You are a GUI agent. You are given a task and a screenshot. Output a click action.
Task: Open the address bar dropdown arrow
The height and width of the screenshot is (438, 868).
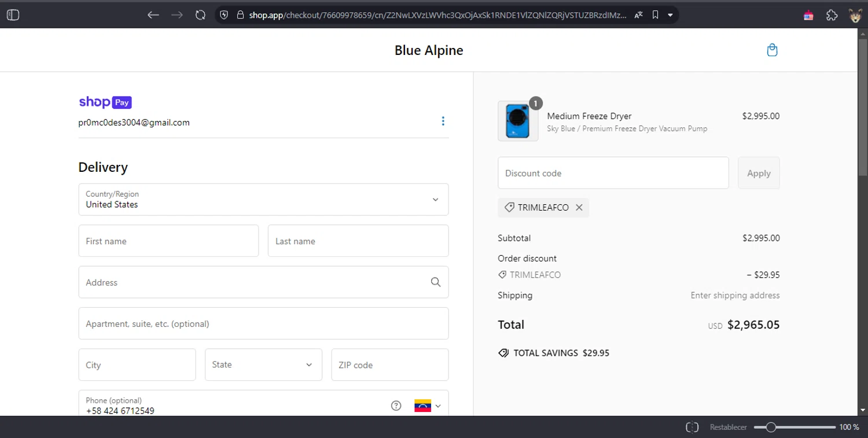[670, 15]
